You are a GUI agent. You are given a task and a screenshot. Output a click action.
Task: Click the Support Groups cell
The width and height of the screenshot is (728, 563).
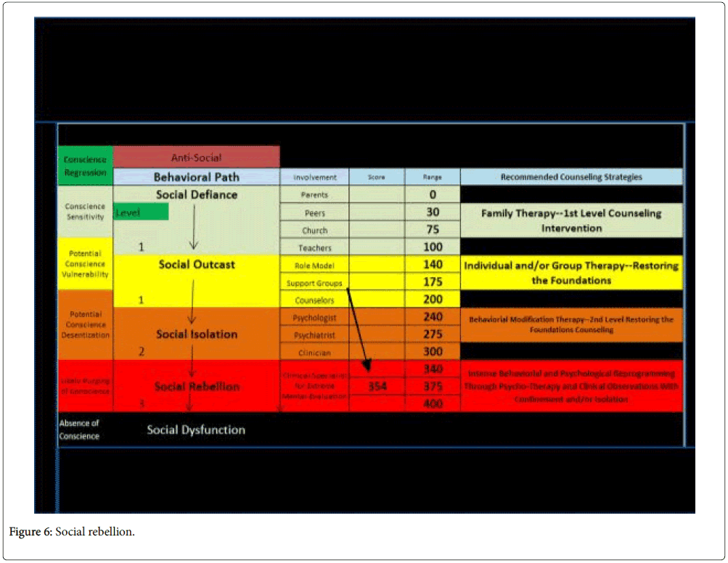[x=314, y=283]
